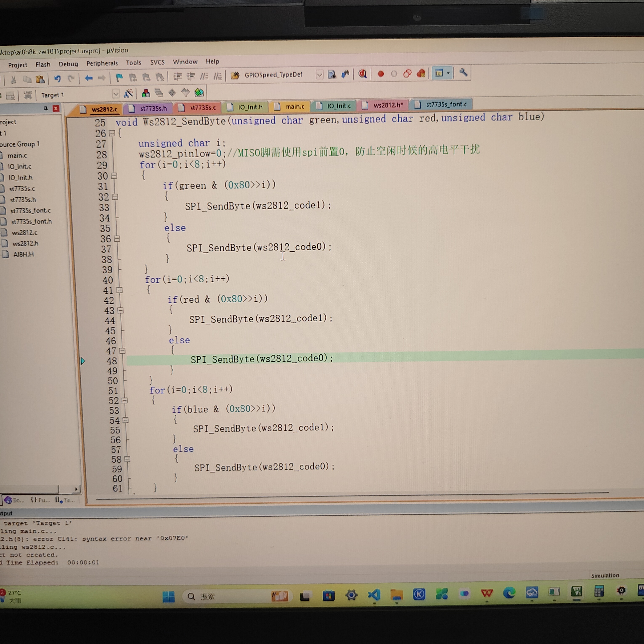Select st7735s_font.h in the project tree
This screenshot has height=644, width=644.
tap(31, 221)
